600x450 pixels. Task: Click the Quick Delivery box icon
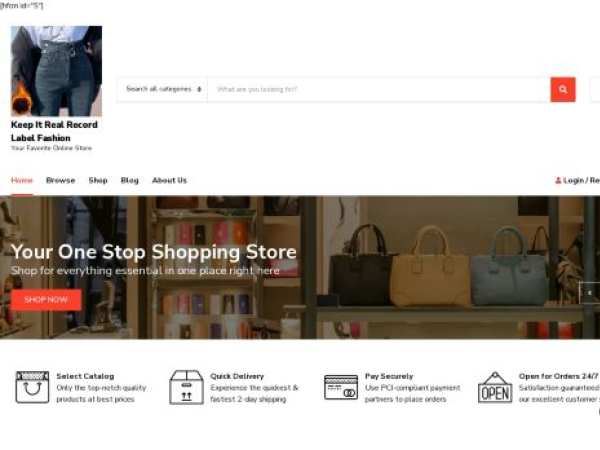(x=186, y=387)
